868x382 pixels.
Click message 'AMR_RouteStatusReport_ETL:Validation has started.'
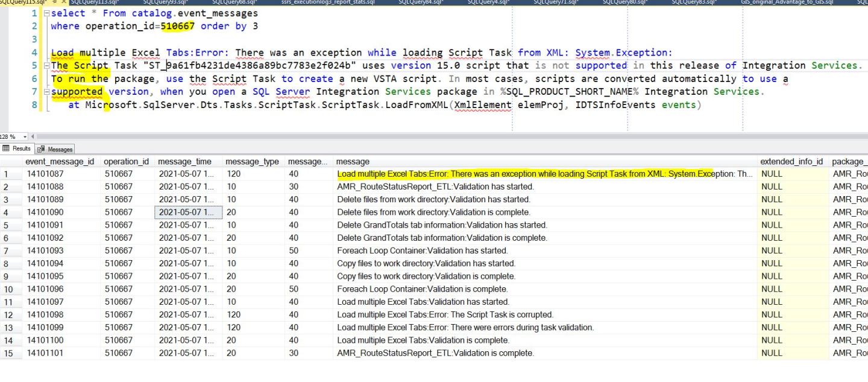(435, 187)
